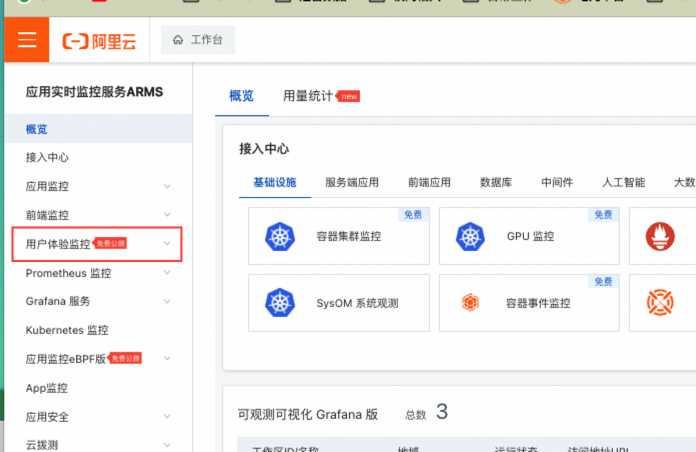The image size is (696, 452).
Task: Open the GPU 监控 card label
Action: point(530,236)
